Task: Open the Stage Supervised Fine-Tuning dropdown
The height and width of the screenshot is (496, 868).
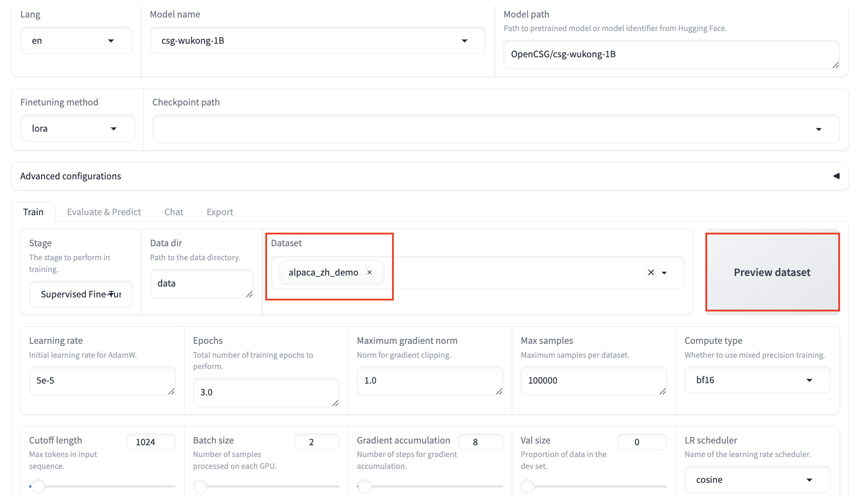Action: click(81, 294)
